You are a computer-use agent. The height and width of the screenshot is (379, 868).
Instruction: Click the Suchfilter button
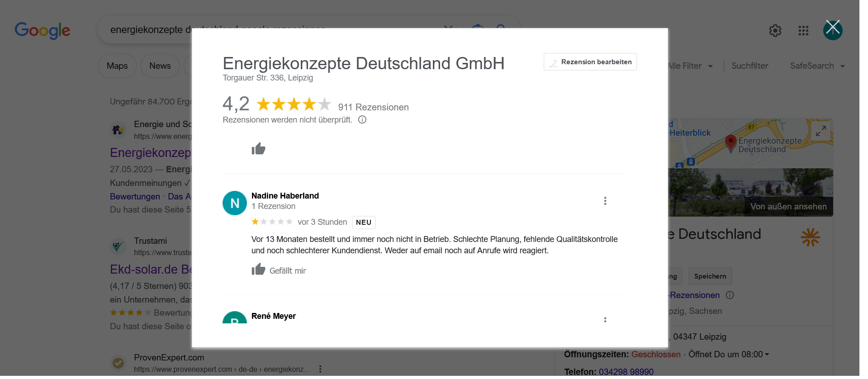[749, 66]
